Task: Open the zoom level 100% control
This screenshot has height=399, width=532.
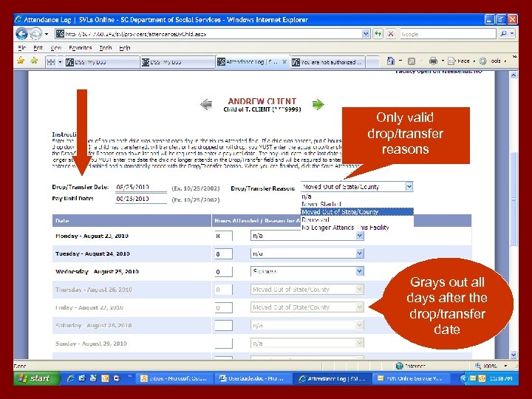Action: click(x=491, y=366)
